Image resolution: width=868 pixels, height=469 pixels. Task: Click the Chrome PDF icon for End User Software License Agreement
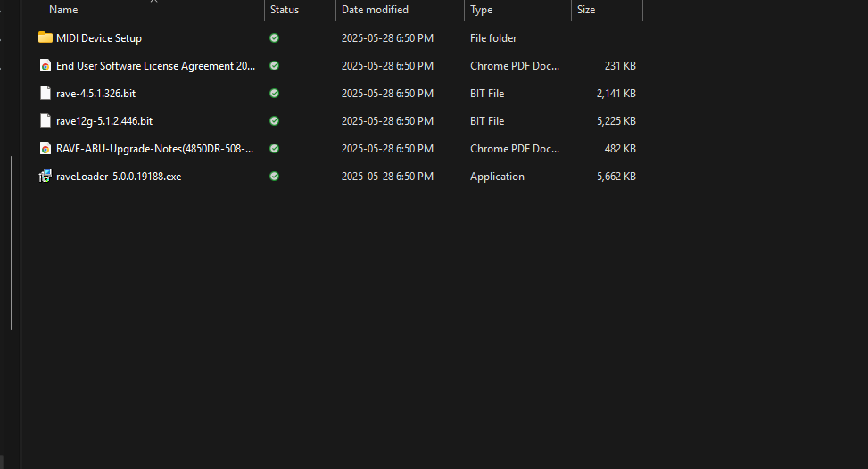tap(45, 65)
